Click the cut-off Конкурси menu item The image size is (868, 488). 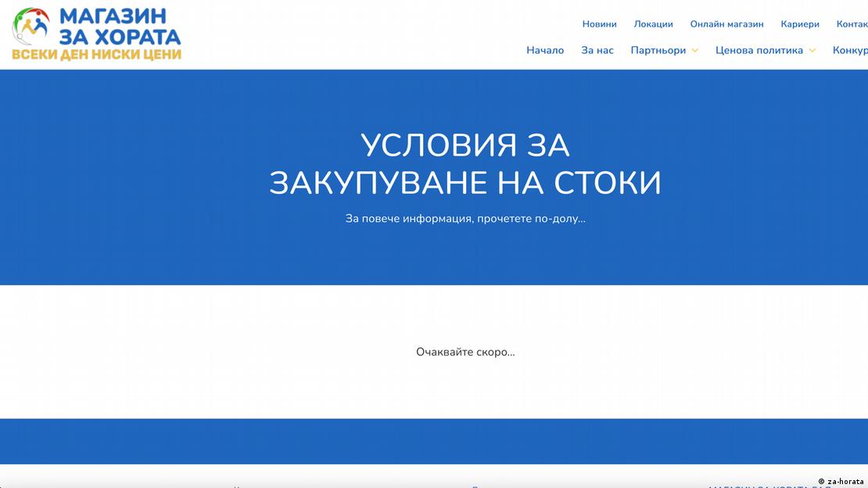tap(850, 50)
